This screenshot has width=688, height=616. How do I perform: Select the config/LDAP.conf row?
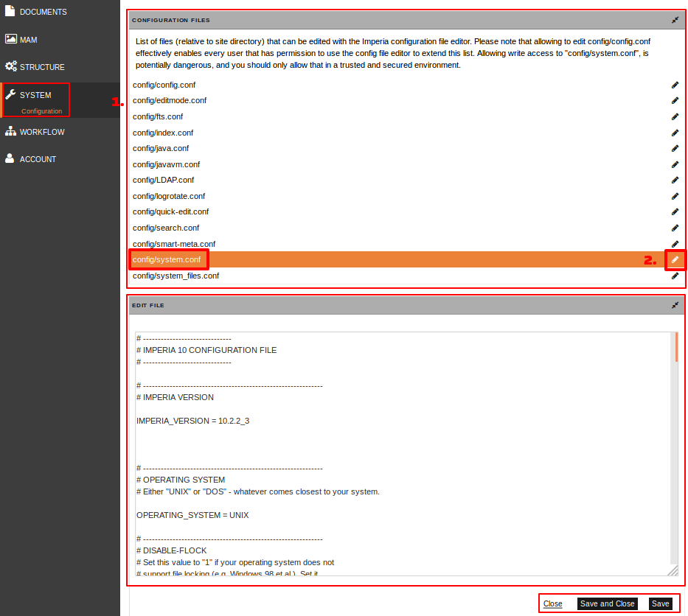tap(407, 181)
